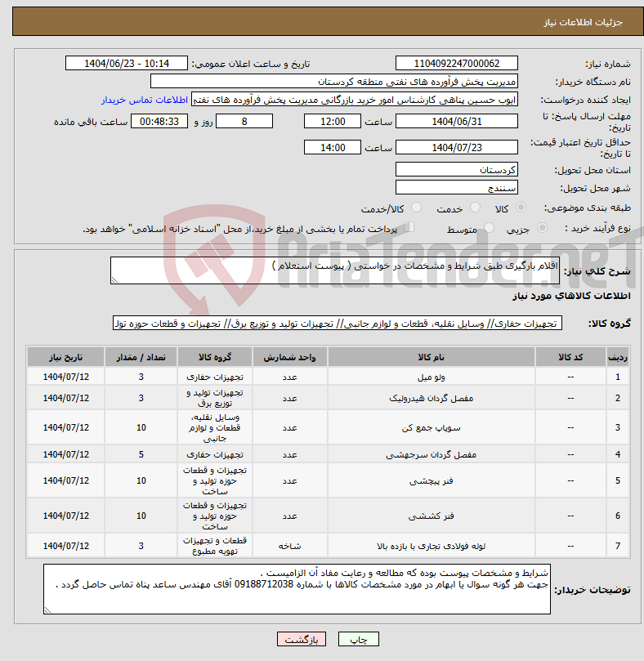Image resolution: width=644 pixels, height=661 pixels.
Task: Click the واحد شمارش column header
Action: tap(290, 357)
